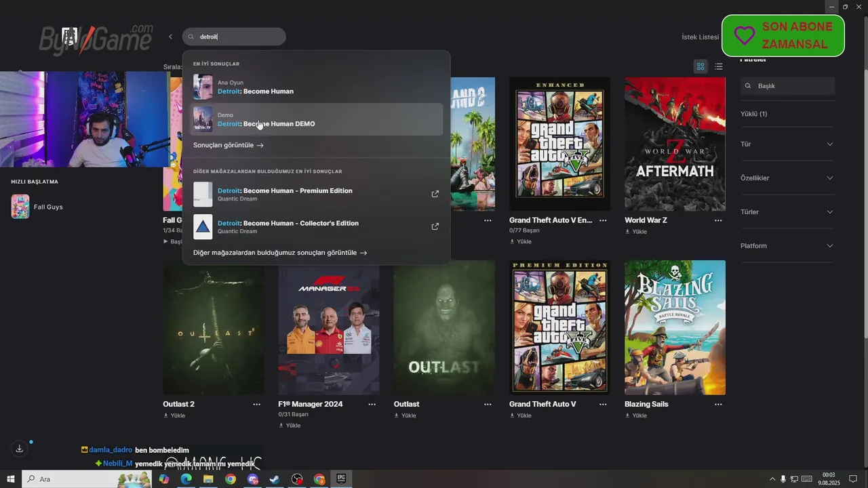Switch library to grid view
The height and width of the screenshot is (488, 868).
point(701,66)
